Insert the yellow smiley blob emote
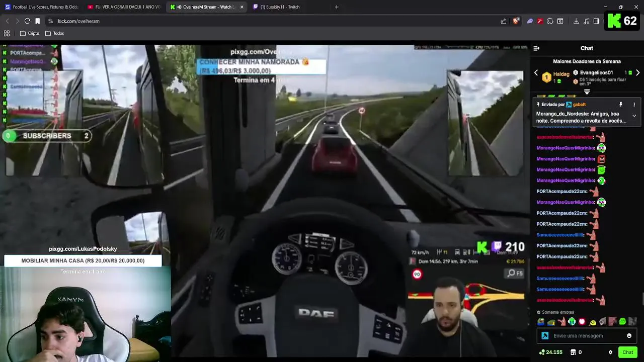Screen dimensions: 644x362 (x=593, y=322)
